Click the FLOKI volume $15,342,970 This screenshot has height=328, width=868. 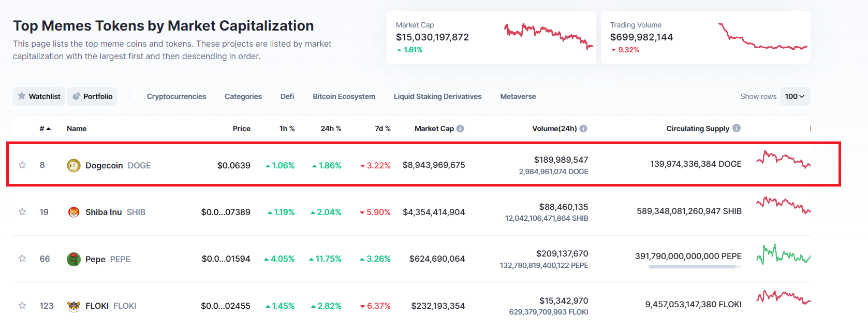point(564,301)
